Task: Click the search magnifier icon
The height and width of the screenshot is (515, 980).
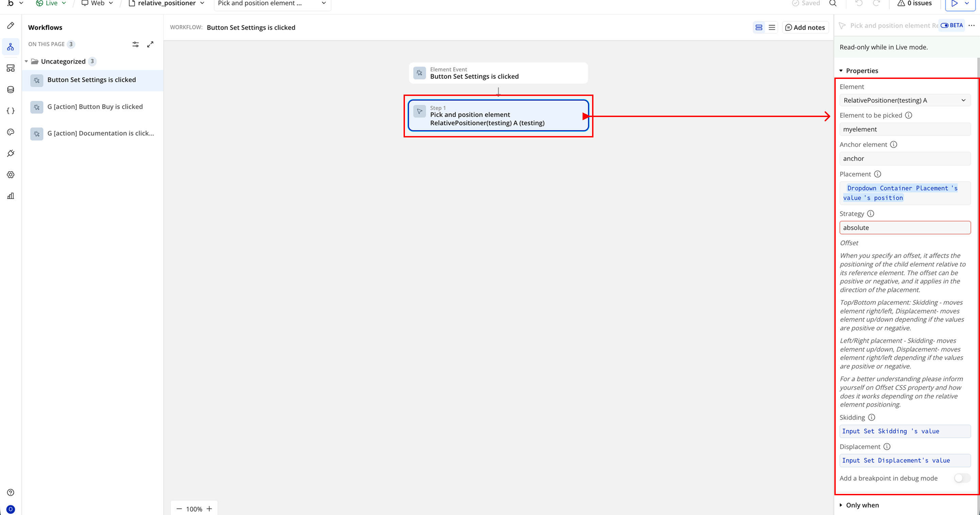Action: 833,3
